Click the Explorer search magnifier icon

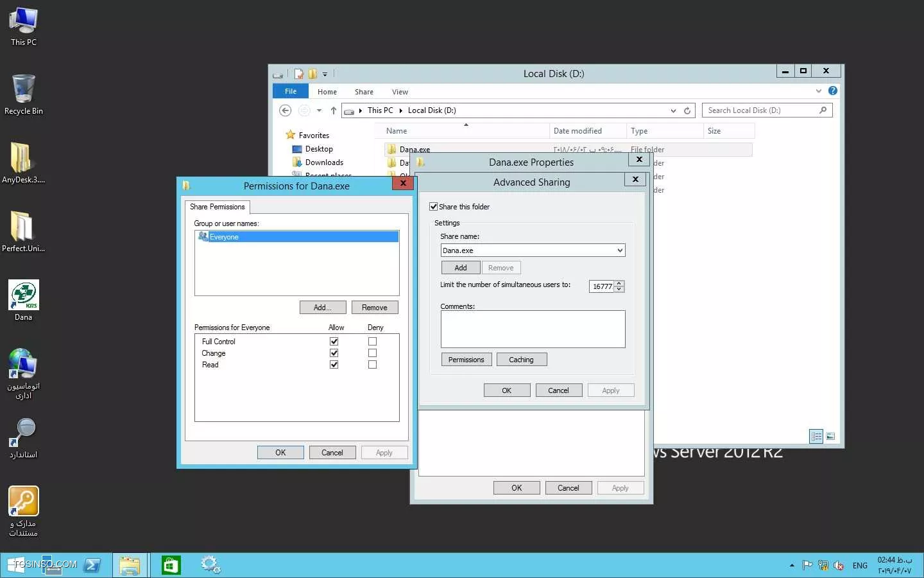pos(823,110)
